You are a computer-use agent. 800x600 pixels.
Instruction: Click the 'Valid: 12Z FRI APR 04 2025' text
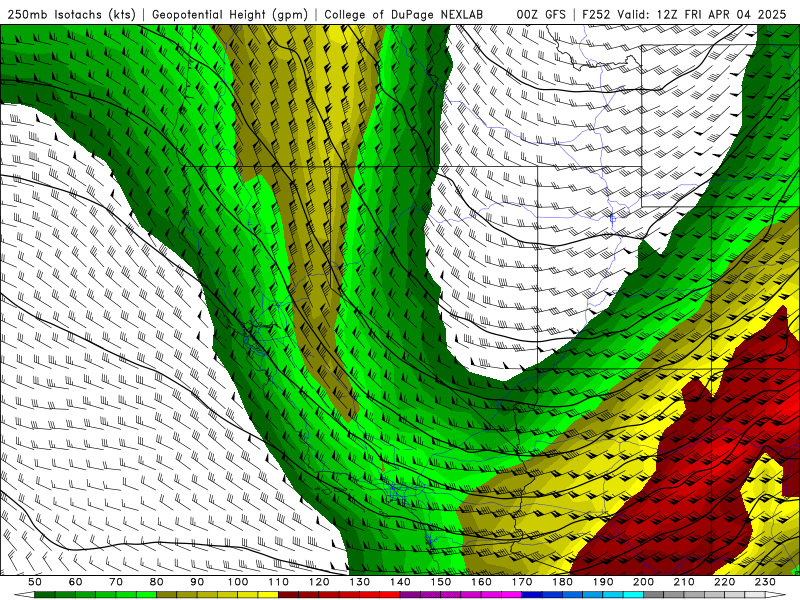[702, 15]
